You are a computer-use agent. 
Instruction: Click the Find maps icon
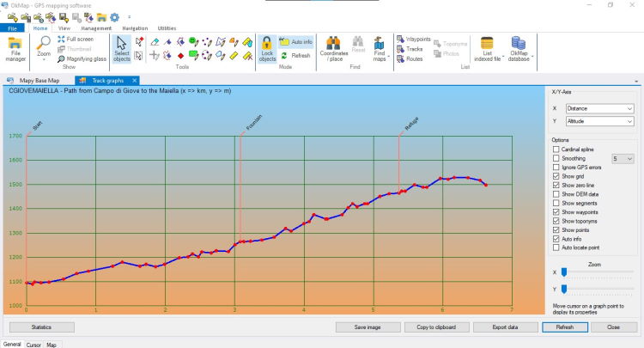379,50
